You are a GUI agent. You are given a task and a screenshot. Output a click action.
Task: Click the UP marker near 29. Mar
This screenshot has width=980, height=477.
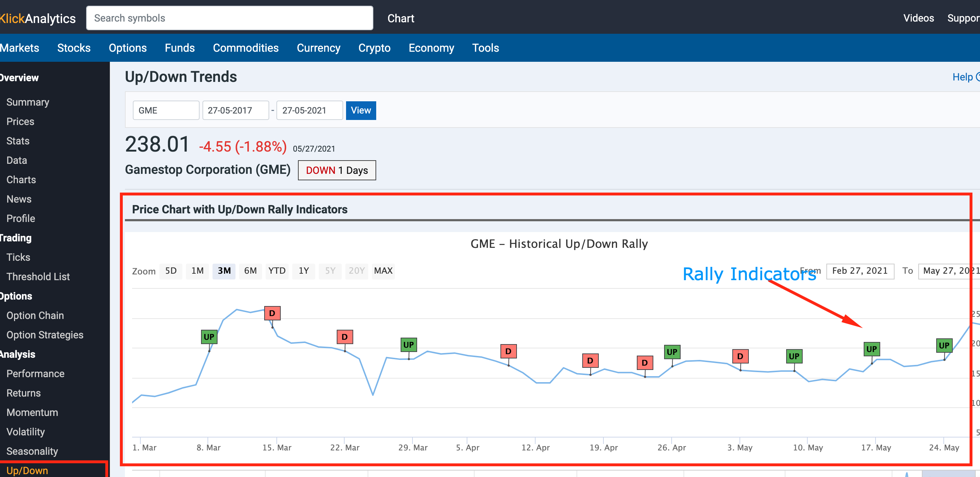(409, 345)
